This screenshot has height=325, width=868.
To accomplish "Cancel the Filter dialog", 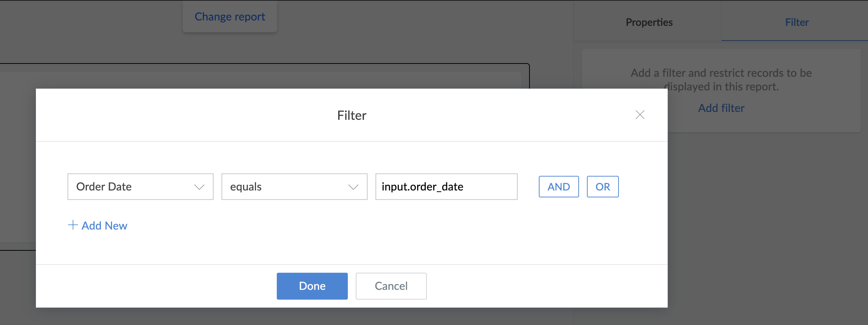I will click(x=391, y=286).
